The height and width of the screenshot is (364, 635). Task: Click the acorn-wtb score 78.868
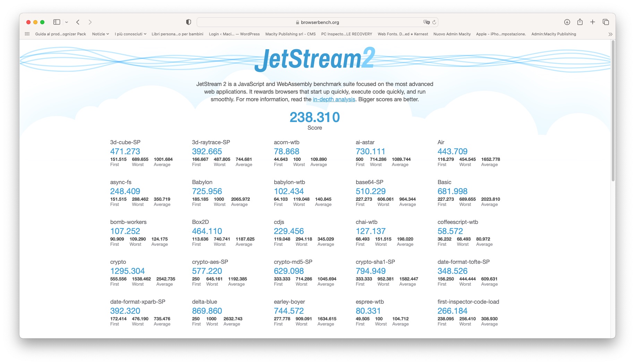pos(286,151)
